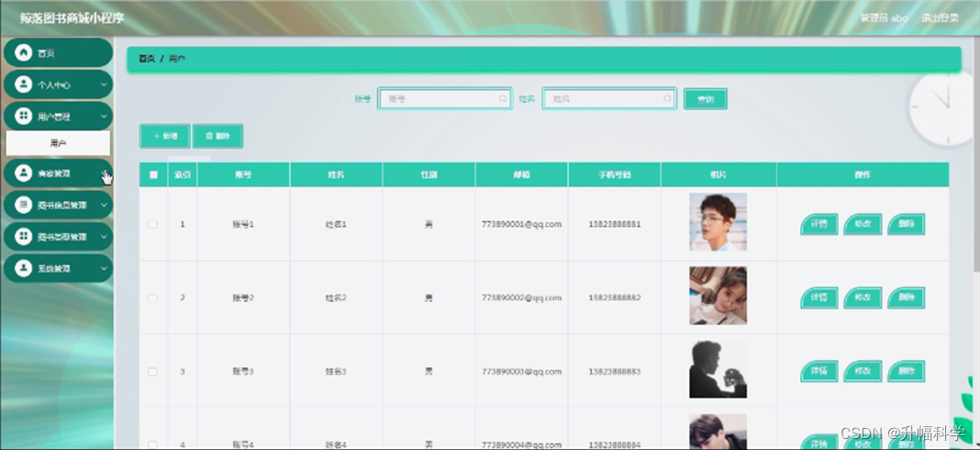Click 删除 for row 账号3
The height and width of the screenshot is (450, 980).
[906, 371]
